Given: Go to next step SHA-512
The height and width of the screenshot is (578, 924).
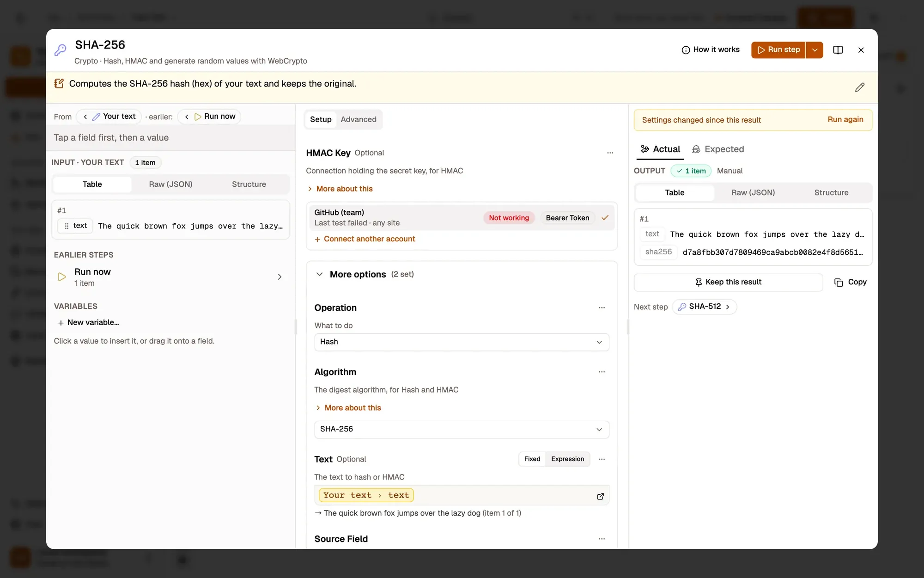Looking at the screenshot, I should pos(704,307).
